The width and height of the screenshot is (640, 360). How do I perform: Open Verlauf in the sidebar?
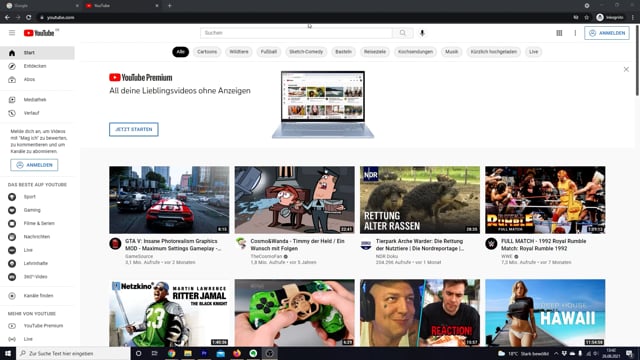click(x=37, y=113)
